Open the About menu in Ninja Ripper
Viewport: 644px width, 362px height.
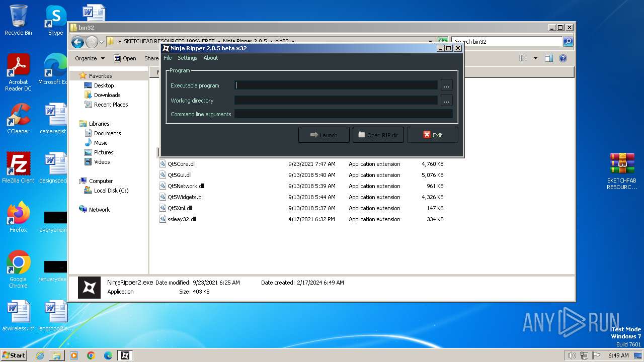[x=211, y=58]
